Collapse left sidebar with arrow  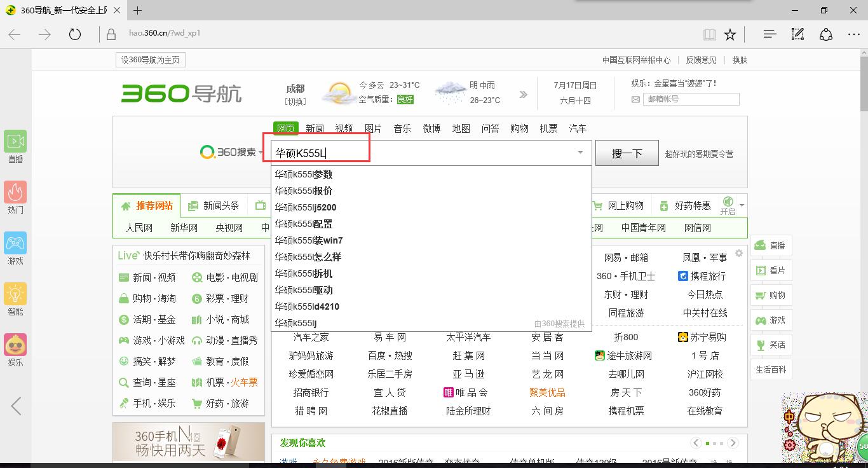click(x=16, y=405)
